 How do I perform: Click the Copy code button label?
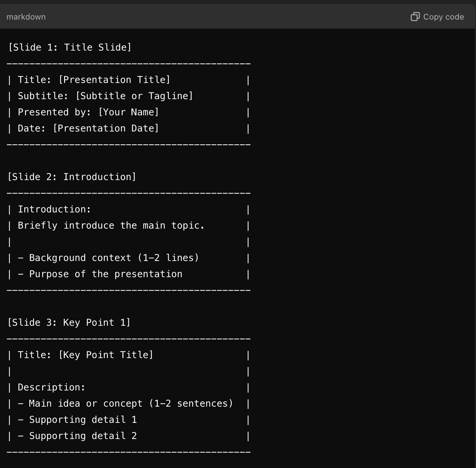(x=444, y=17)
